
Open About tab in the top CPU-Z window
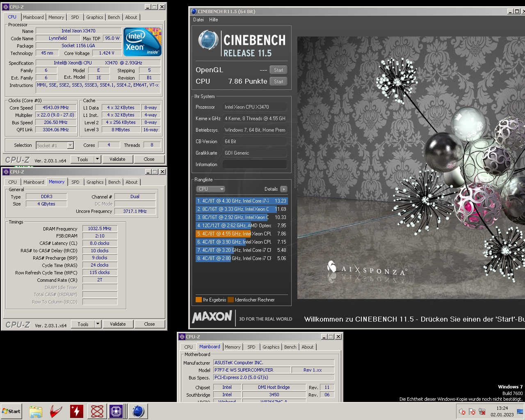point(131,17)
